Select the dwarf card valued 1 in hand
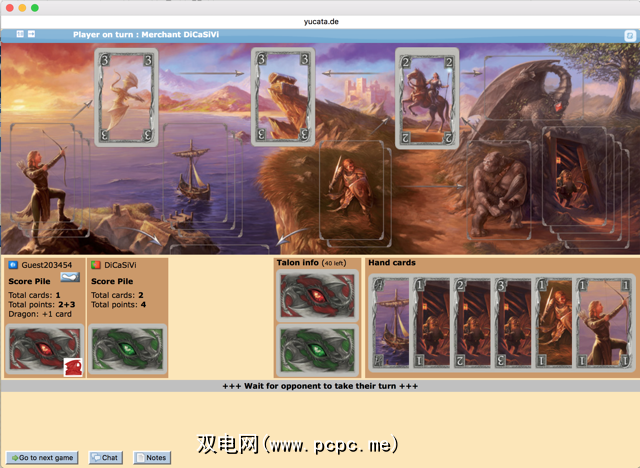640x468 pixels. pos(431,322)
